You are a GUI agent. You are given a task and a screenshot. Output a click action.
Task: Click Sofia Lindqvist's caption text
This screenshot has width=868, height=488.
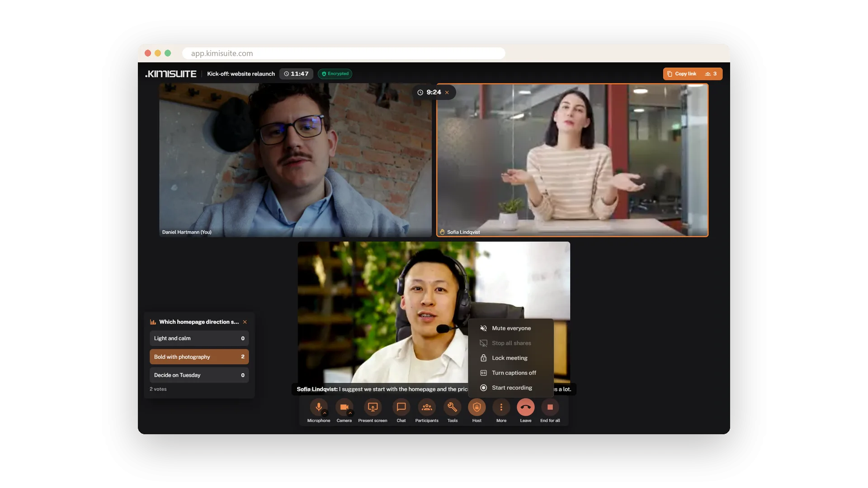(x=434, y=389)
